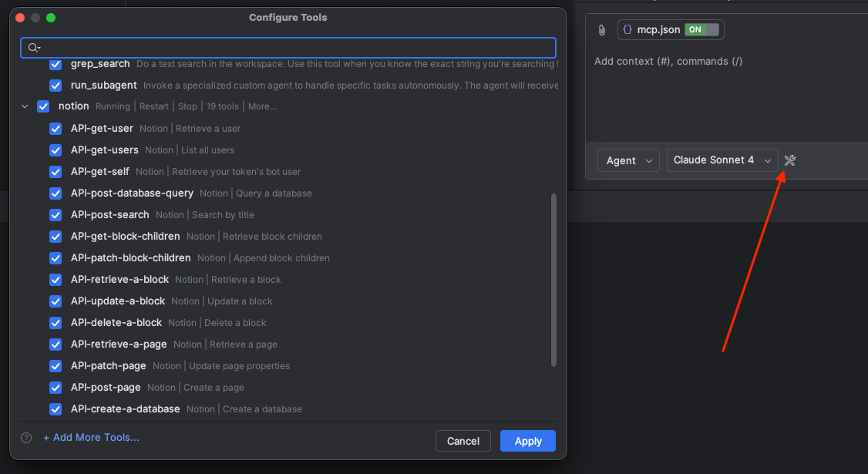Select the API-post-page row label
868x474 pixels.
click(x=106, y=388)
